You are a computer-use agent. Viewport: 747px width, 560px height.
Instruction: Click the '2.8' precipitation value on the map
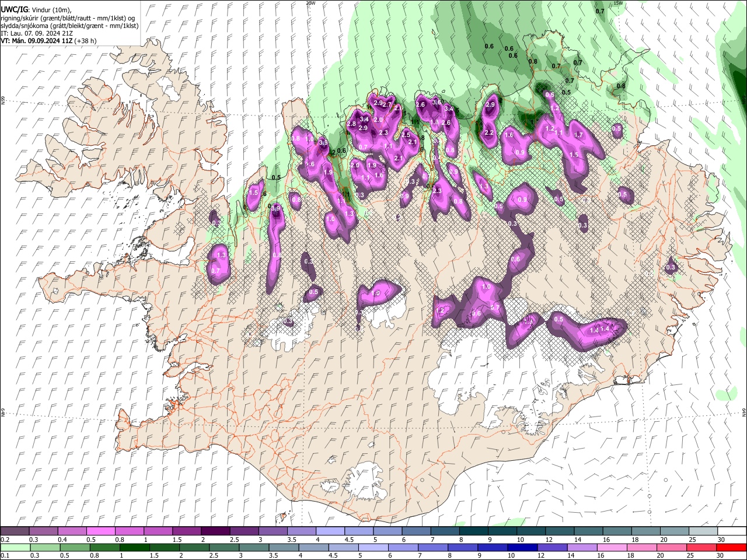(351, 124)
